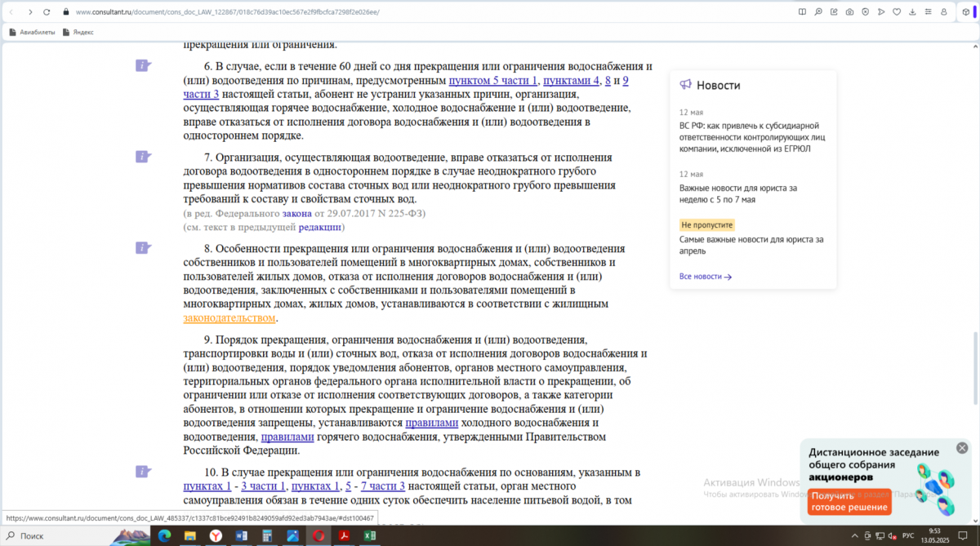The image size is (980, 546).
Task: Open the reader mode book icon
Action: (x=802, y=12)
